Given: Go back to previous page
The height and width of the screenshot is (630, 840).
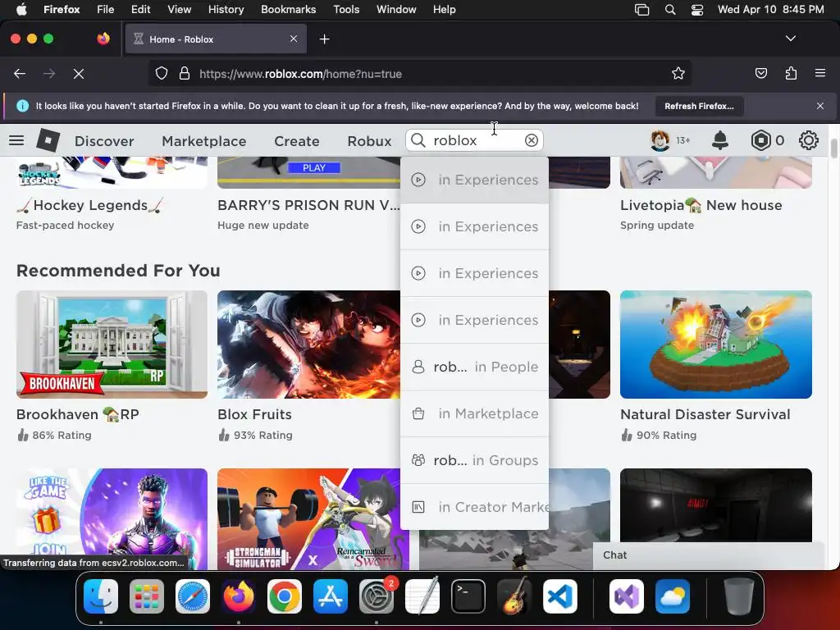Looking at the screenshot, I should coord(20,74).
